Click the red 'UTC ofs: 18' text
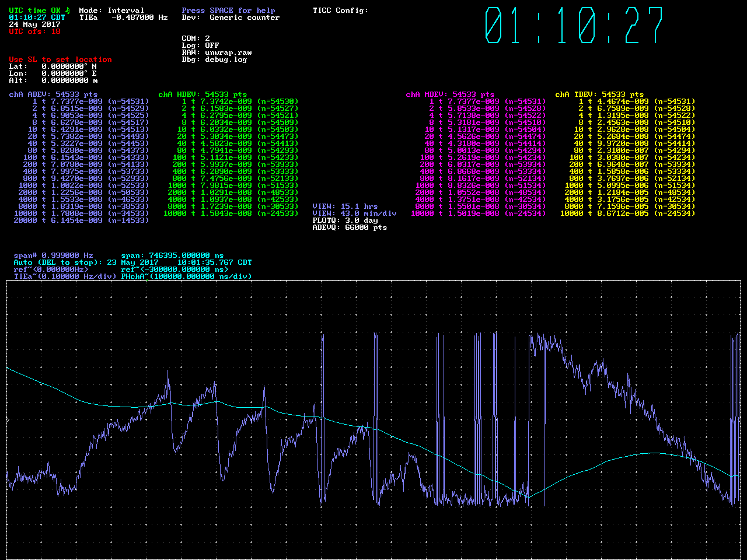This screenshot has height=560, width=747. (x=34, y=32)
